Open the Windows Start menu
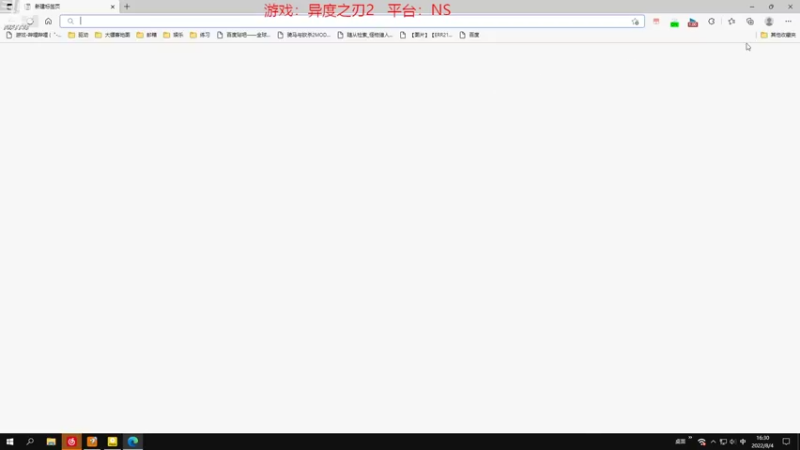The image size is (800, 450). pos(10,442)
